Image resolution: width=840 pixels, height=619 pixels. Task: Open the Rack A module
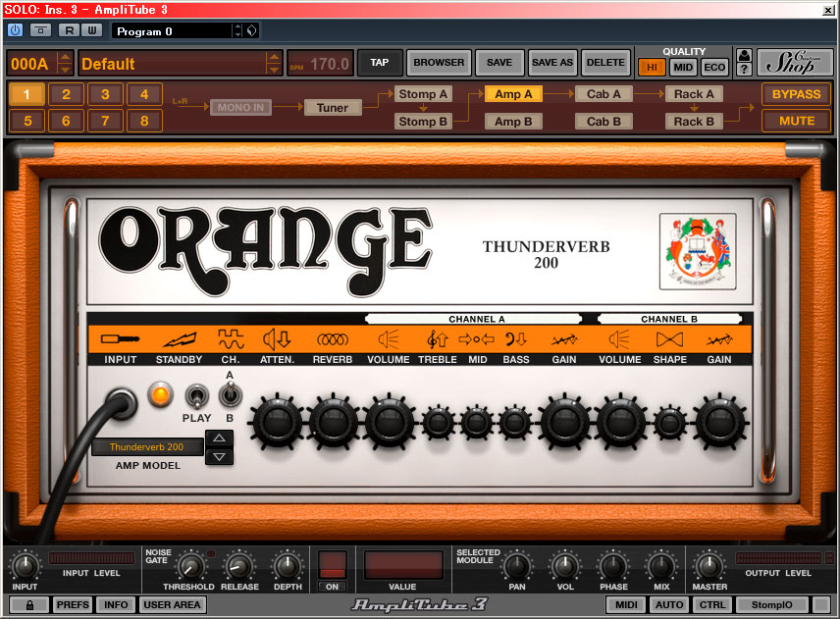694,94
